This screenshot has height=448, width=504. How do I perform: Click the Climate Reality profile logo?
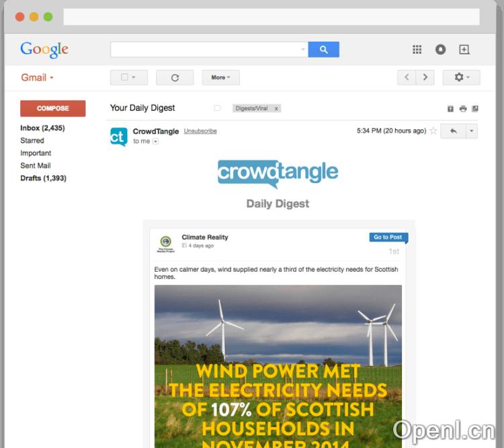(165, 244)
